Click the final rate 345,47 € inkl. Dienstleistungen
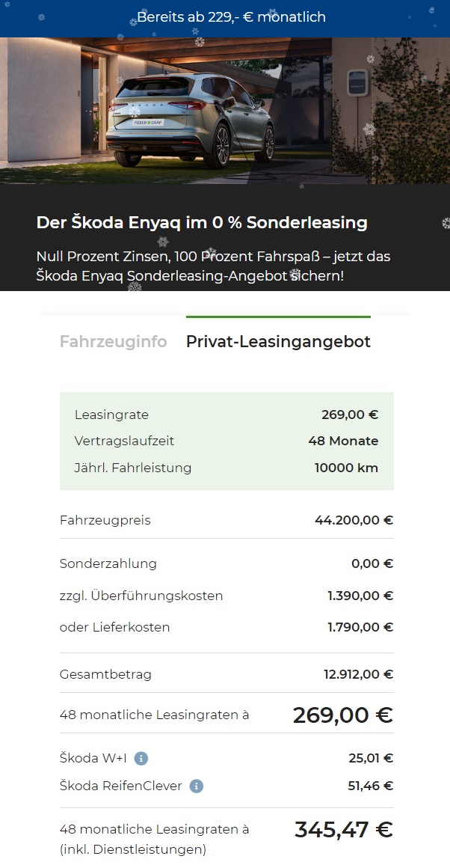Screen dimensions: 450x868 pos(342,829)
